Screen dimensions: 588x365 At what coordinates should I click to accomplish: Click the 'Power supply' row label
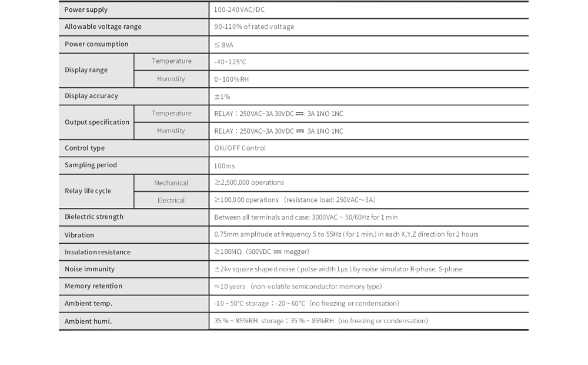point(86,10)
